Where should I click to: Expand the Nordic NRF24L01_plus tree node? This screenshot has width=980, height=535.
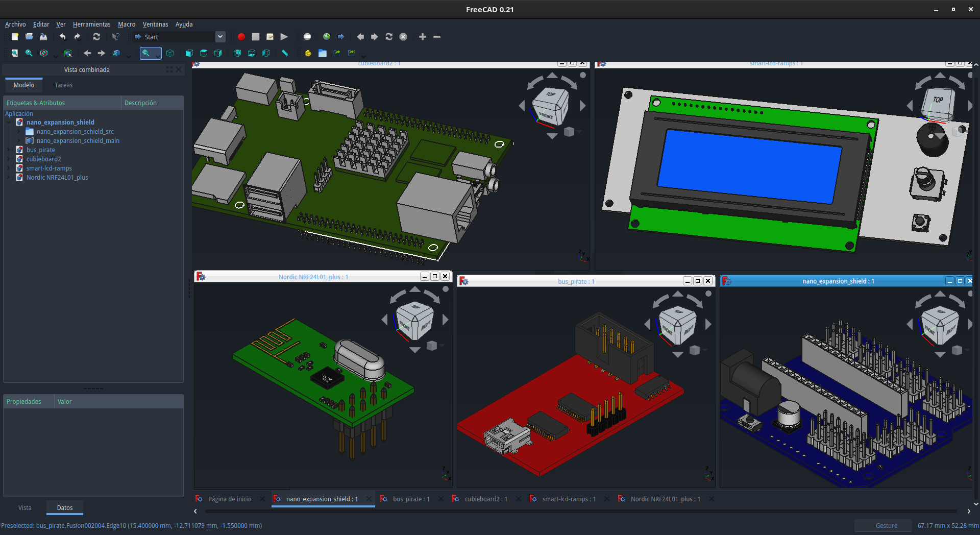9,178
